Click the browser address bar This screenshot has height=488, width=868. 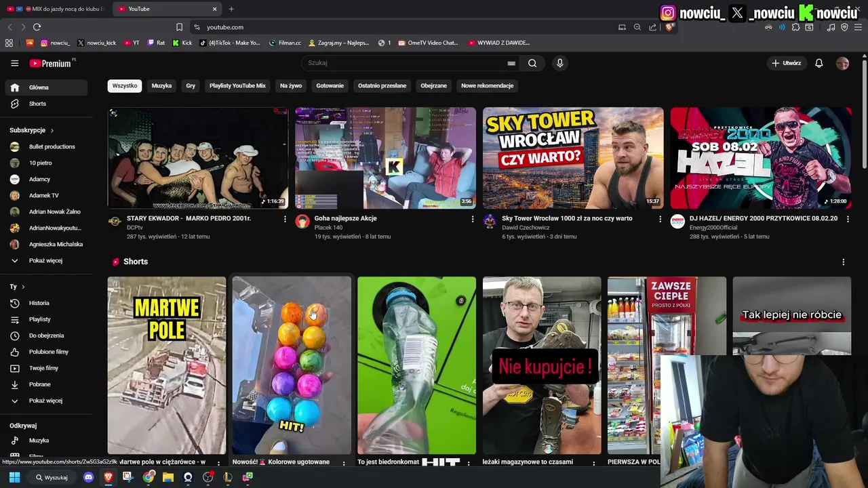(407, 27)
